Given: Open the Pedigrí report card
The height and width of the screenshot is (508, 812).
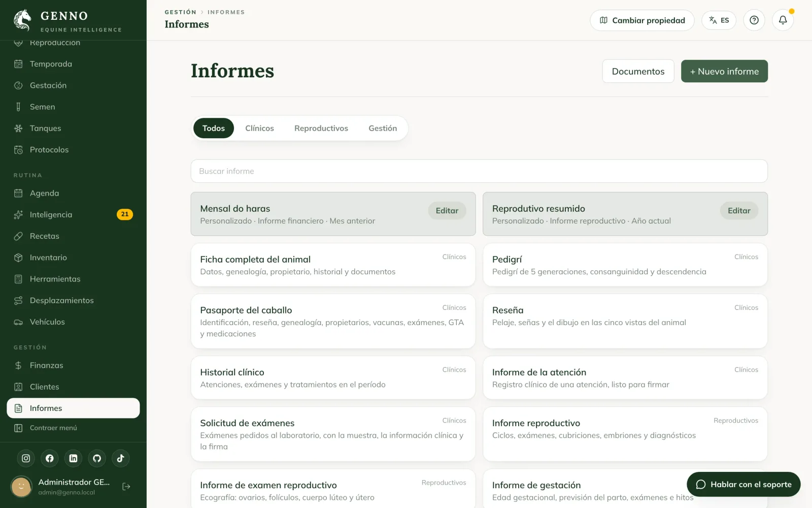Looking at the screenshot, I should click(625, 265).
